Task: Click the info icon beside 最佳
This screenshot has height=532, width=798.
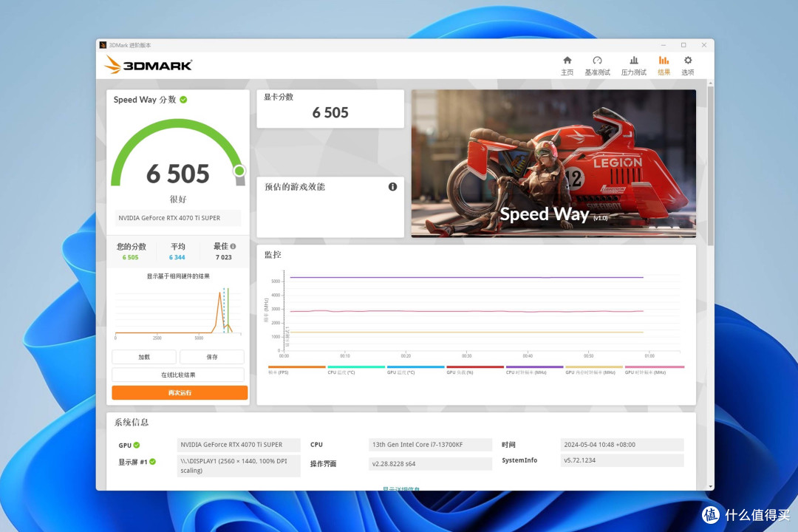Action: point(233,246)
